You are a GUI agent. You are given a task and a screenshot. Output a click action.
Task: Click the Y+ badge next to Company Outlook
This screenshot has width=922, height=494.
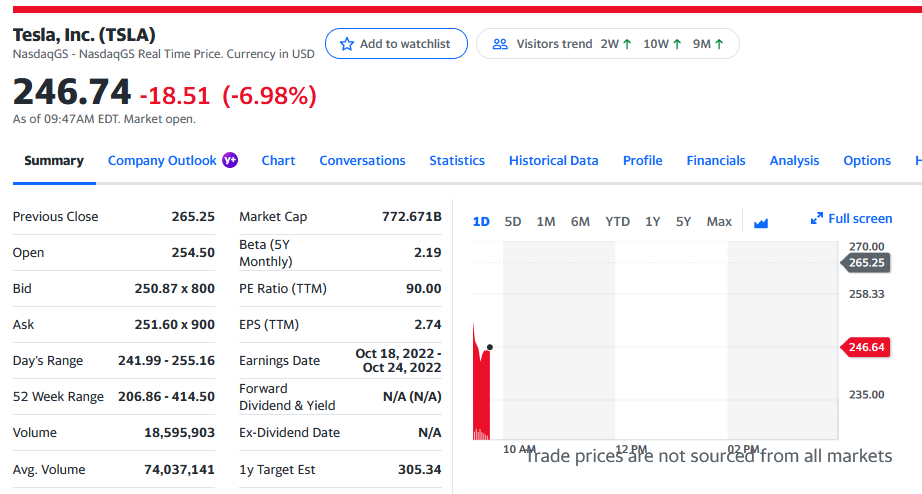click(x=230, y=160)
